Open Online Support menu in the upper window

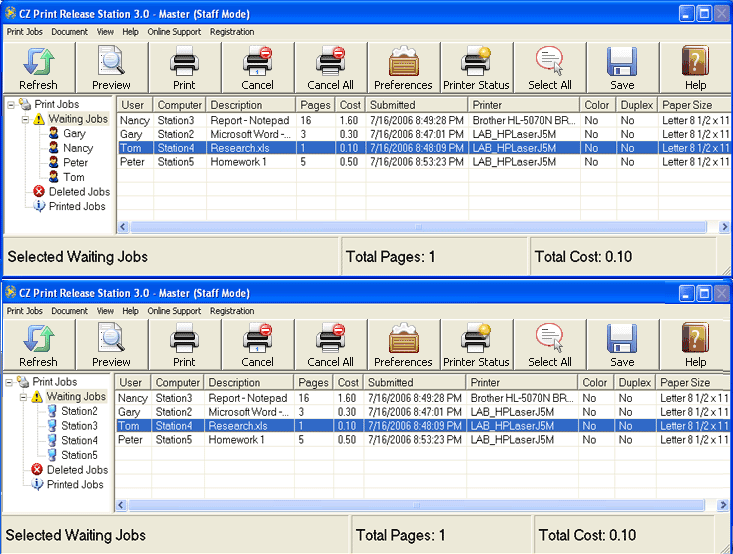[174, 31]
